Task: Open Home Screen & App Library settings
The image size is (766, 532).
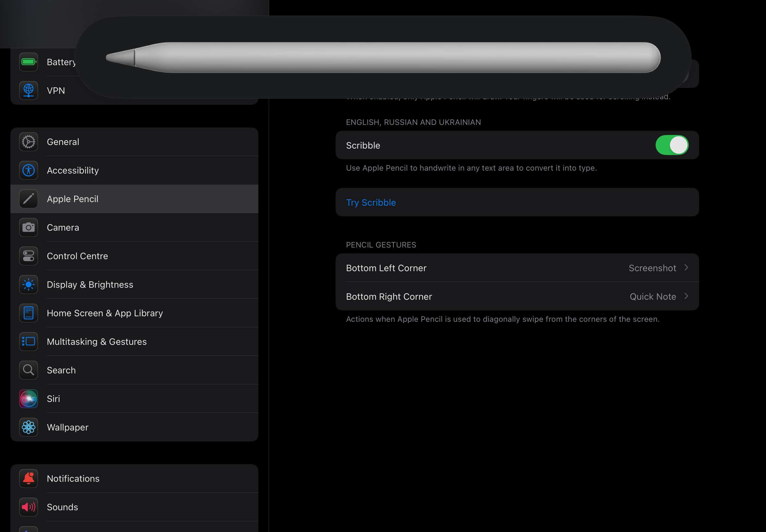Action: (105, 313)
